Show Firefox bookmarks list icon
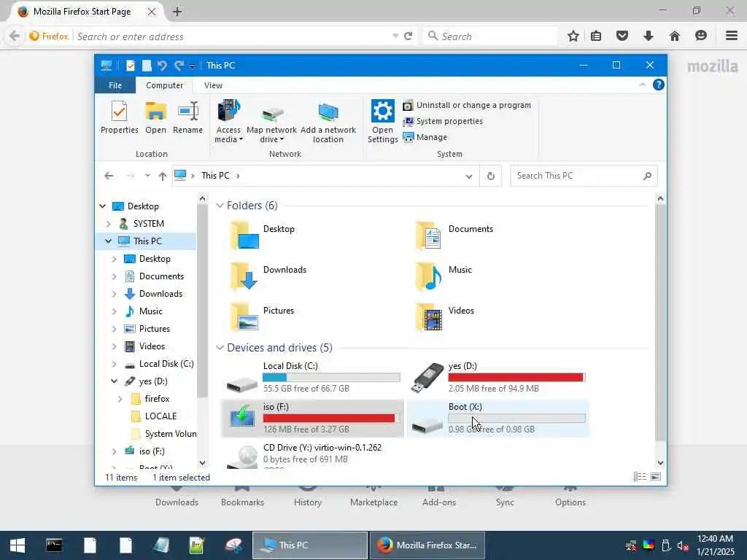The image size is (747, 560). pos(596,36)
